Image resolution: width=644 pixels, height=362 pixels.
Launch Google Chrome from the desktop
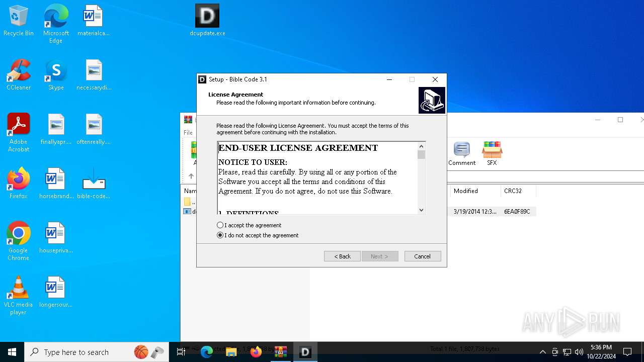pos(19,241)
